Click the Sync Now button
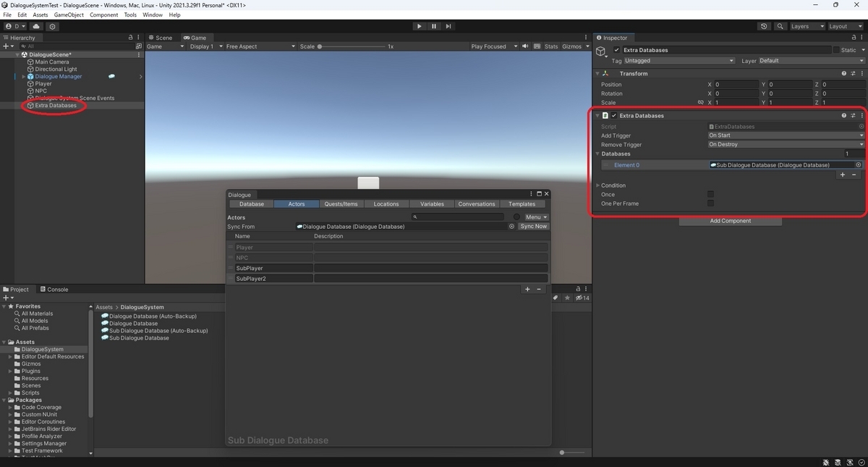868x467 pixels. click(533, 227)
